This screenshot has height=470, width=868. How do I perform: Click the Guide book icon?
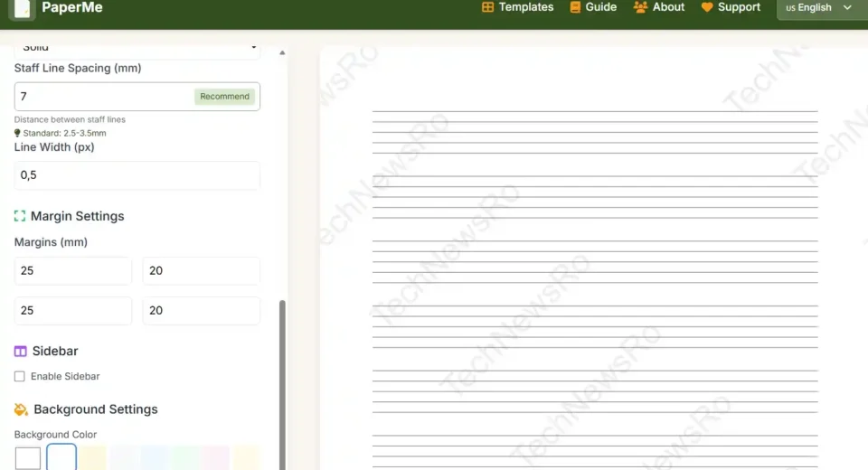tap(575, 7)
